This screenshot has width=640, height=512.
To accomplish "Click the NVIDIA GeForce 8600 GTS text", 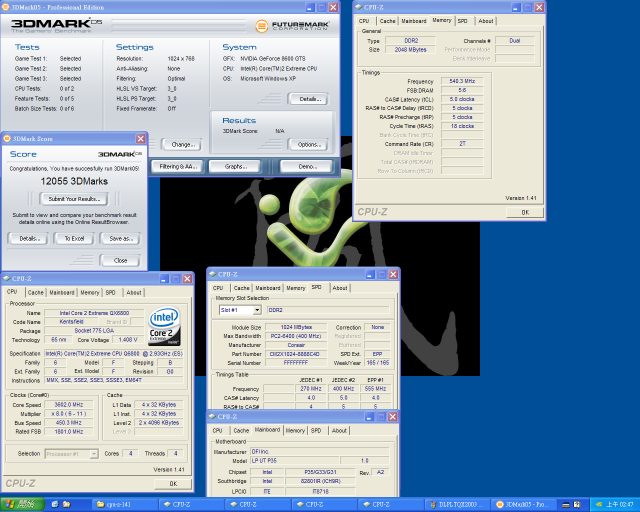I will pyautogui.click(x=273, y=58).
